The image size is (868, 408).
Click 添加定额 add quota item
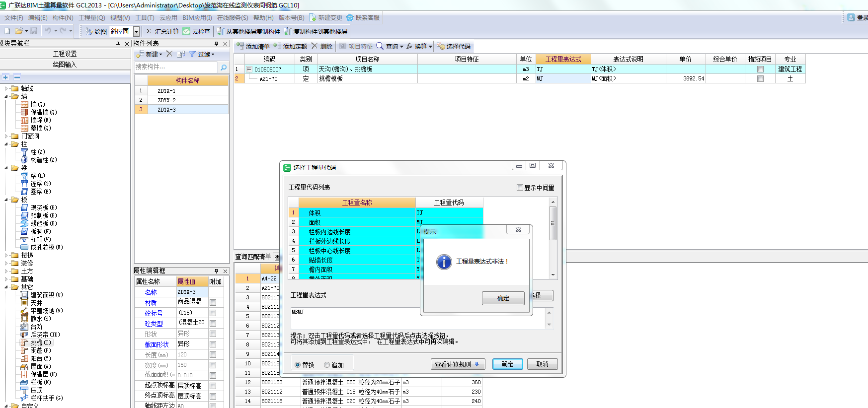point(290,46)
